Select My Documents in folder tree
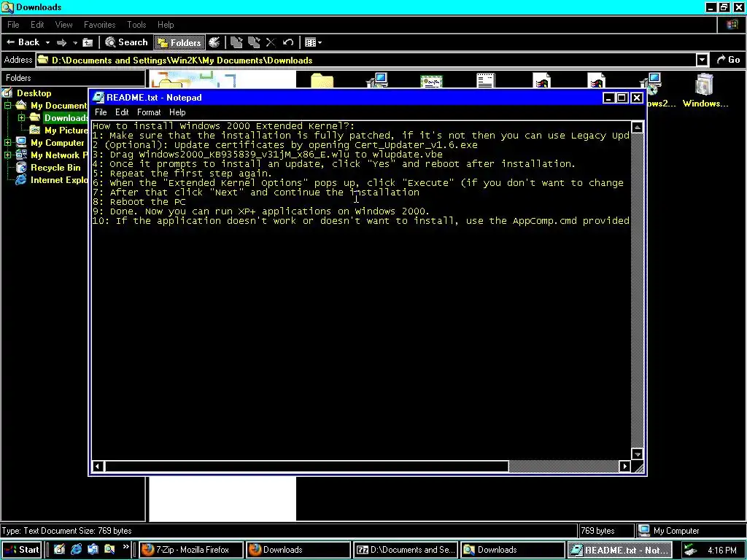 pyautogui.click(x=58, y=106)
